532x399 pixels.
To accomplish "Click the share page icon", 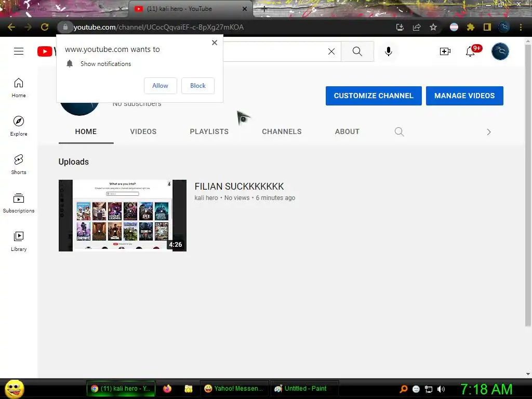I will coord(417,27).
